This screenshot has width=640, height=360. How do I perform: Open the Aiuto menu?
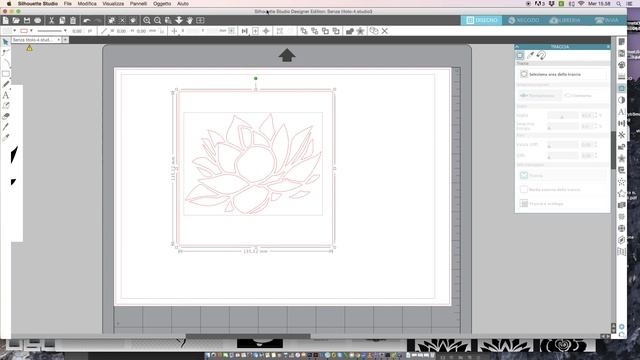[x=183, y=4]
